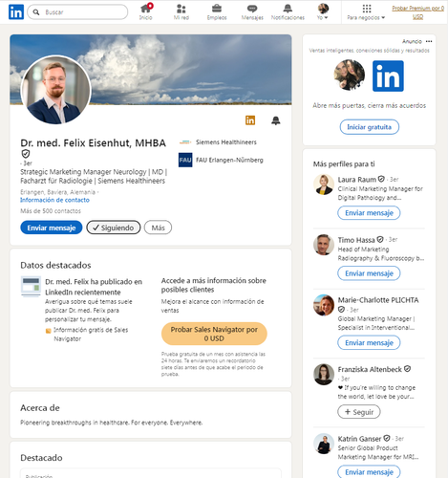This screenshot has width=448, height=478.
Task: Click Enviar mensaje on Felix's profile
Action: click(x=52, y=228)
